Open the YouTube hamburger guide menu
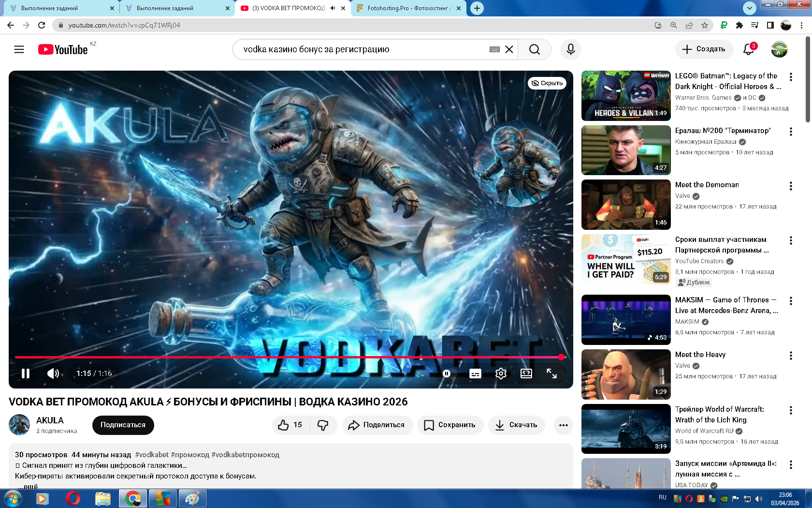The height and width of the screenshot is (508, 812). [19, 49]
